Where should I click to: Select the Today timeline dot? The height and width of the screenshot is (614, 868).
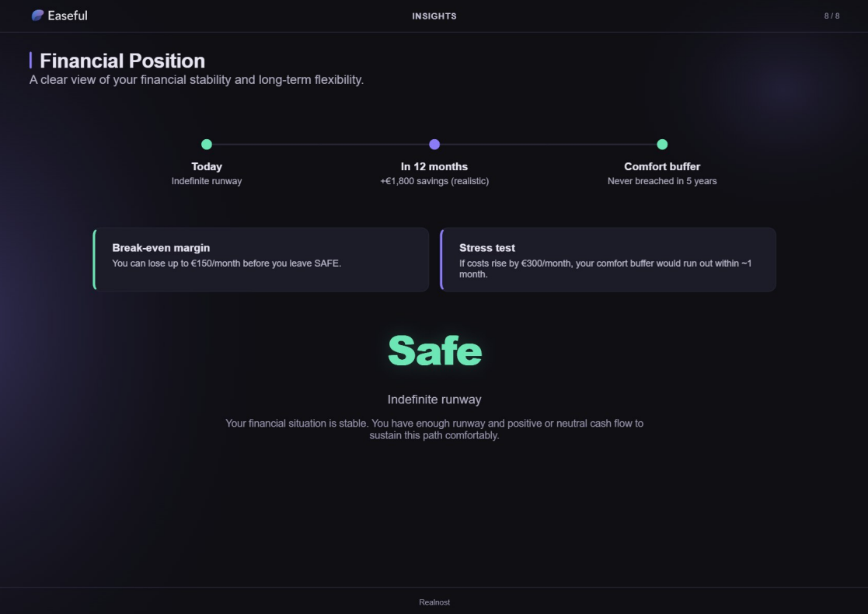coord(207,144)
